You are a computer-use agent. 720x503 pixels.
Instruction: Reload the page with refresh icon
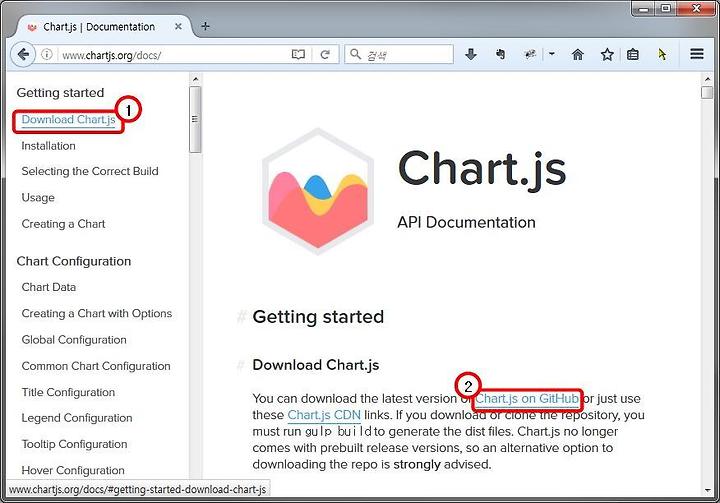pyautogui.click(x=325, y=55)
